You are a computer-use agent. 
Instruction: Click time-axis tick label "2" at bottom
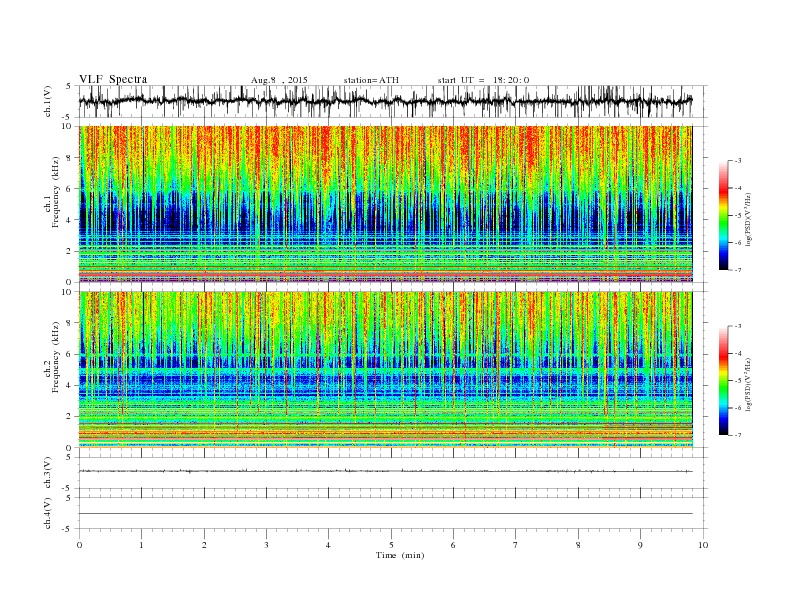204,545
